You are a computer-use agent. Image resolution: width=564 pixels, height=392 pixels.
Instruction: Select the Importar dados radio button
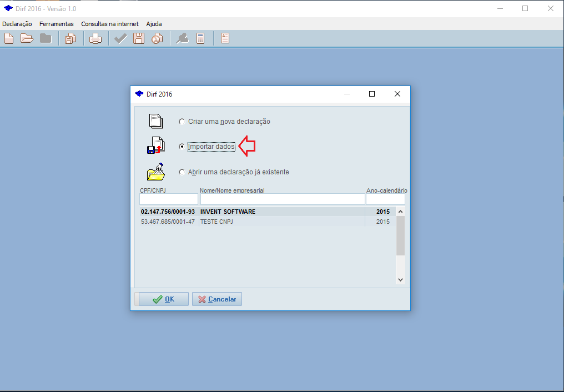182,147
